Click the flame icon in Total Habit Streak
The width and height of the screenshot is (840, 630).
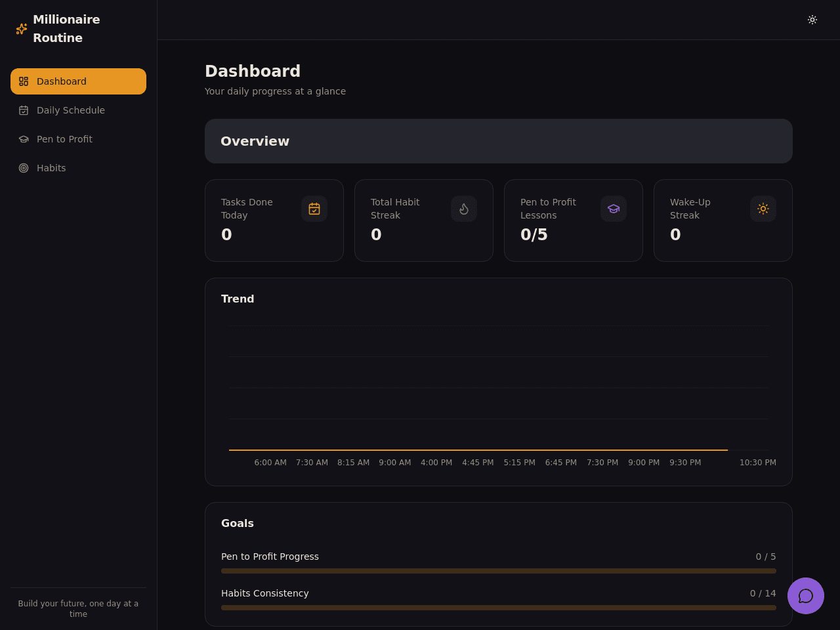(x=464, y=209)
